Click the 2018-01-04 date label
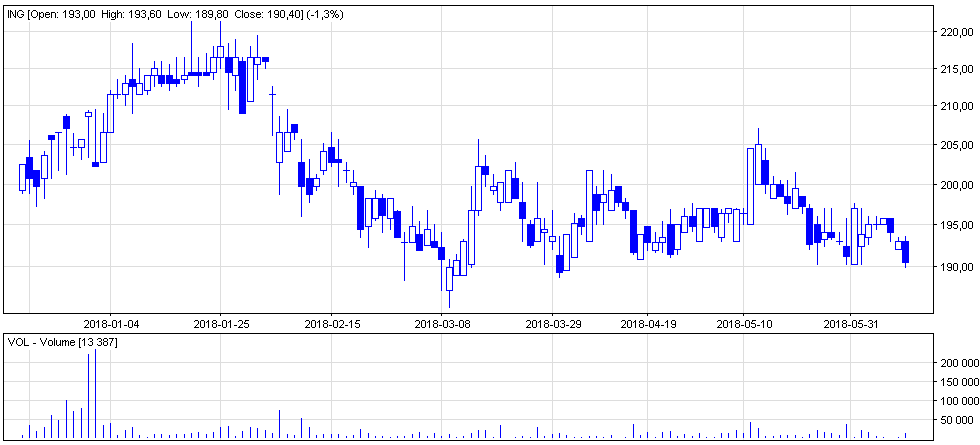The image size is (980, 445). 110,323
